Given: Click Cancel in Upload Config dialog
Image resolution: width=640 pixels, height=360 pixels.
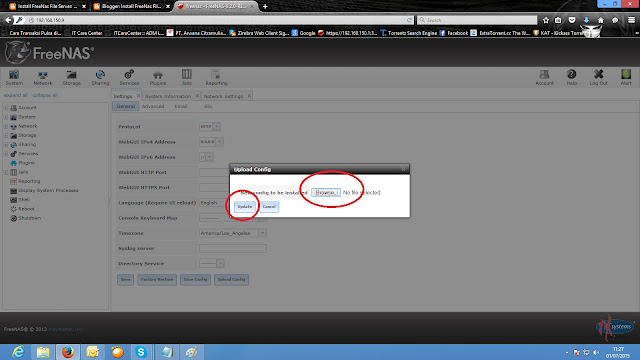Looking at the screenshot, I should tap(269, 207).
